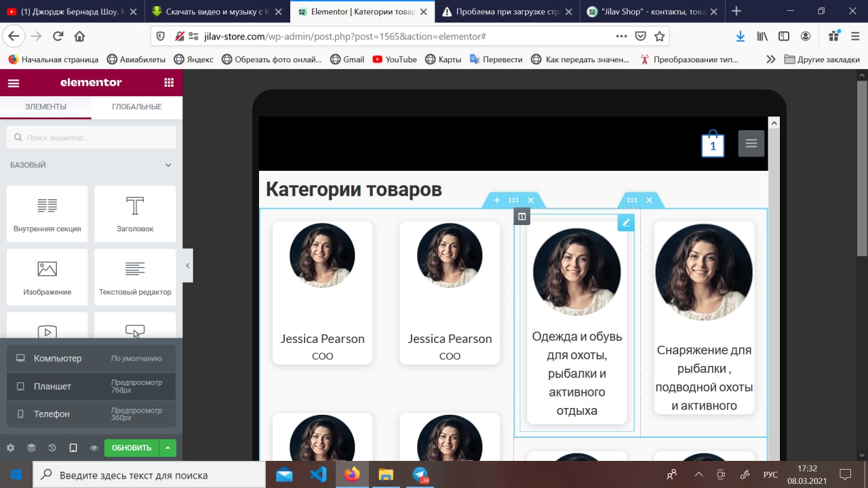Screen dimensions: 868x488
Task: Click the right inner section drag handle
Action: (632, 200)
